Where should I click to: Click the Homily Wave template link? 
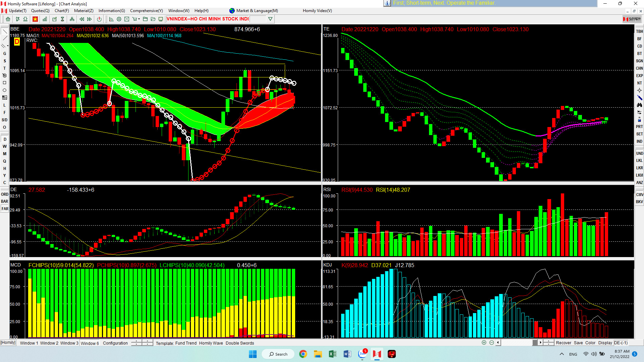tap(211, 343)
